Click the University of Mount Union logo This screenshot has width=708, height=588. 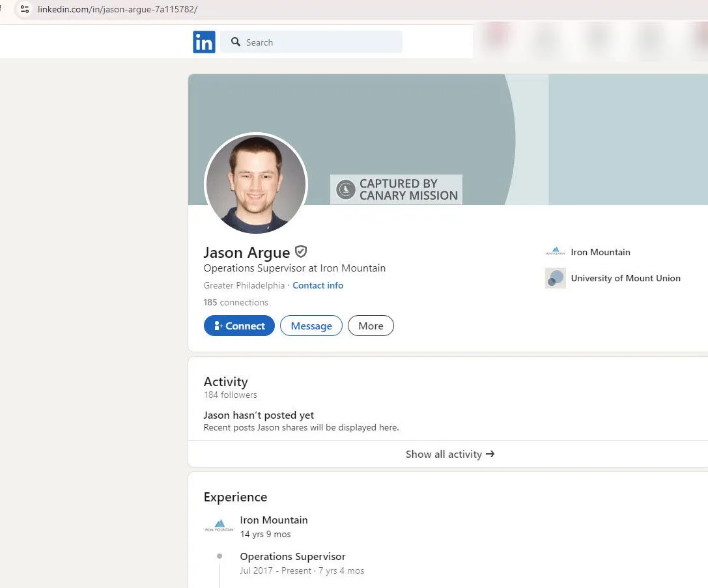555,278
